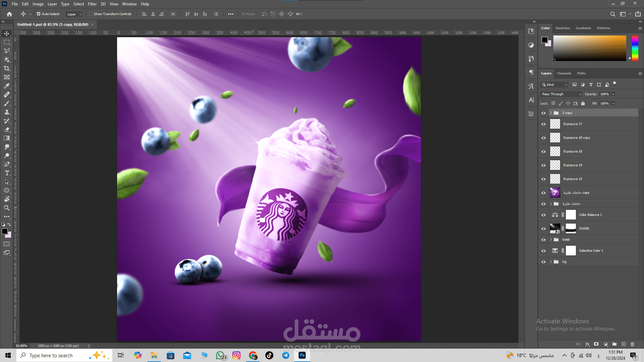644x362 pixels.
Task: Create a new group folder icon
Action: [614, 344]
